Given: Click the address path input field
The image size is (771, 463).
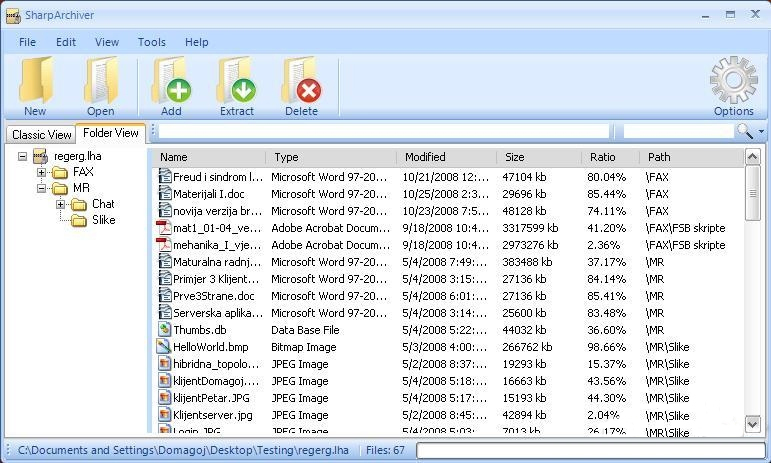Looking at the screenshot, I should 384,132.
